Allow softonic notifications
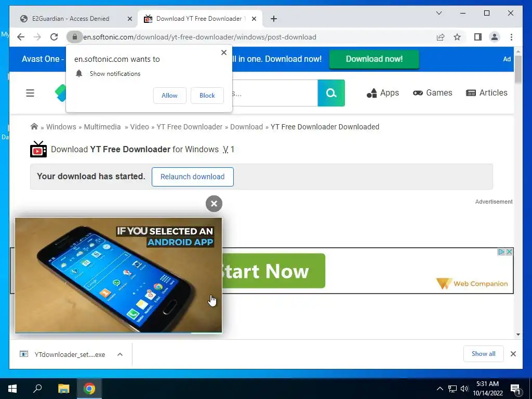The height and width of the screenshot is (399, 532). click(170, 96)
